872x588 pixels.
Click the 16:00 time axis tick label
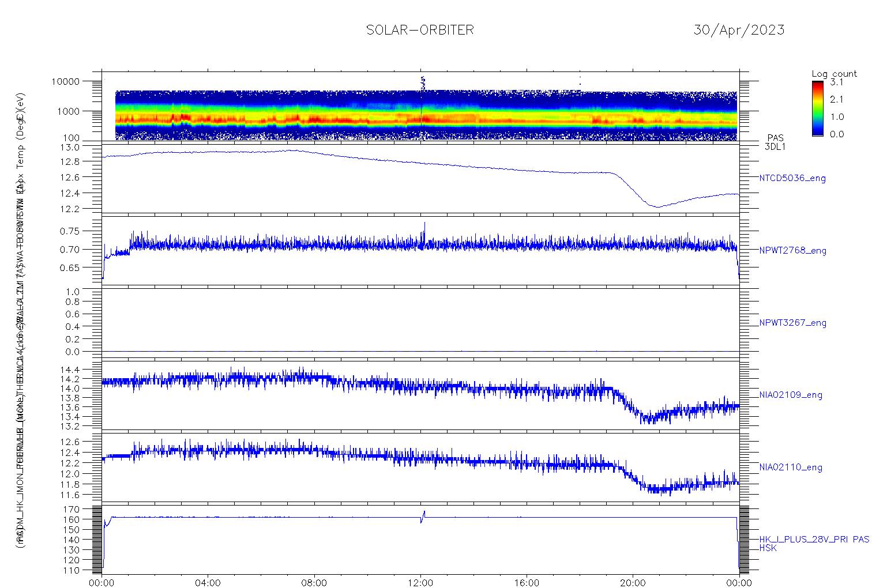[527, 582]
